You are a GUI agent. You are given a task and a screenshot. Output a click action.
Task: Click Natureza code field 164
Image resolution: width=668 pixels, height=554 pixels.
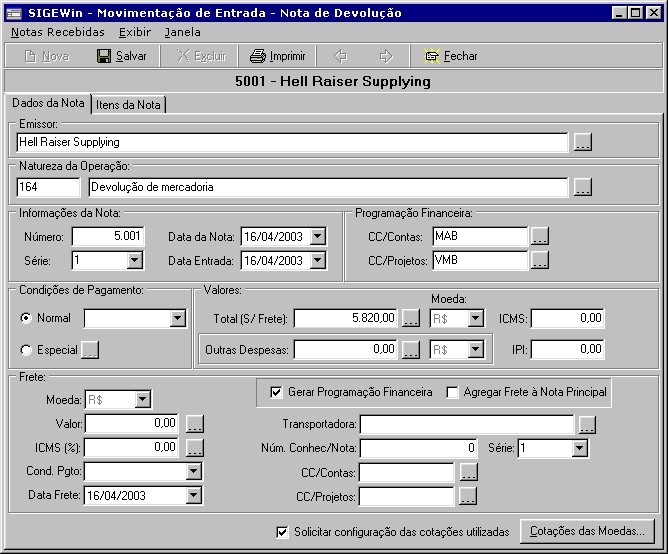pos(48,187)
